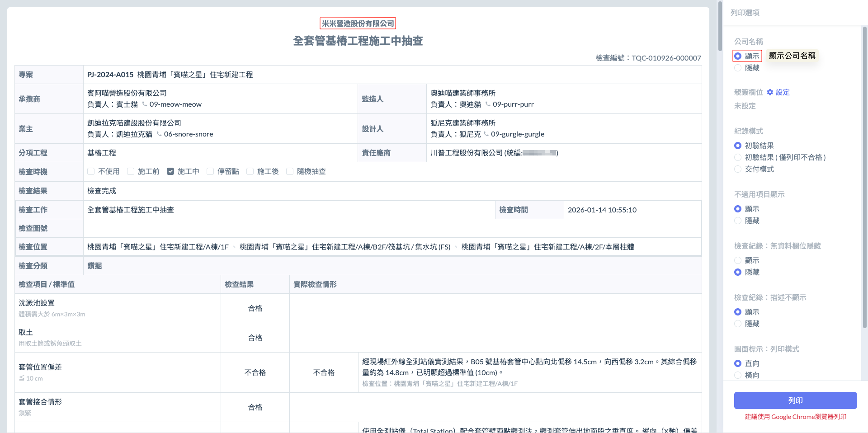Select 顯示 under 檢查紀錄：無資料欄位隱藏

coord(738,260)
